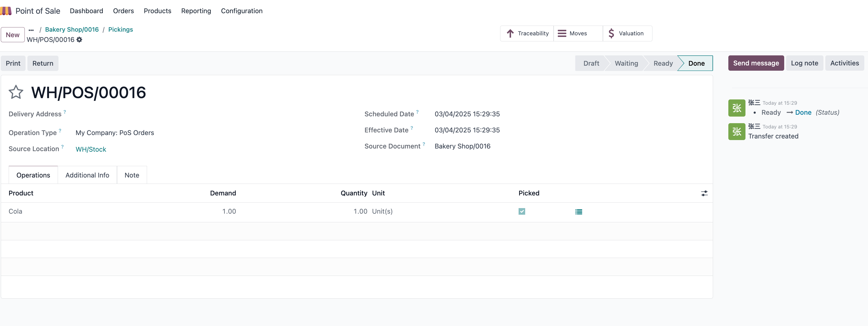Click Send message in chatter
Image resolution: width=868 pixels, height=326 pixels.
pos(756,63)
